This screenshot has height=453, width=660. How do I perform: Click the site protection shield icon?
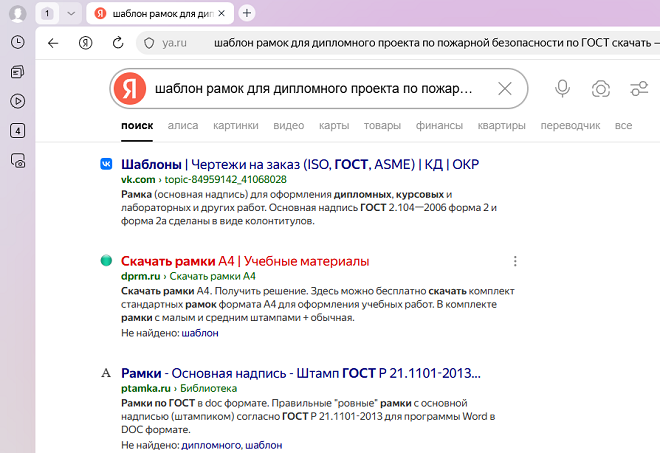pos(149,43)
